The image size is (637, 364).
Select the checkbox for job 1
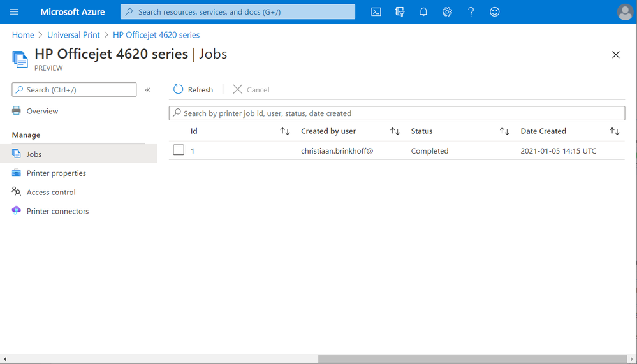[179, 150]
